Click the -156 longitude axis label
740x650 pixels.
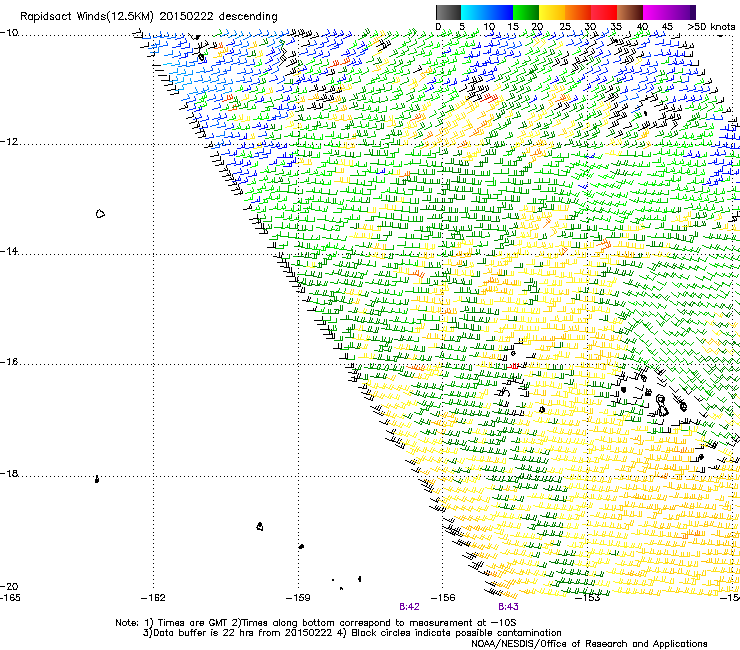(x=443, y=598)
